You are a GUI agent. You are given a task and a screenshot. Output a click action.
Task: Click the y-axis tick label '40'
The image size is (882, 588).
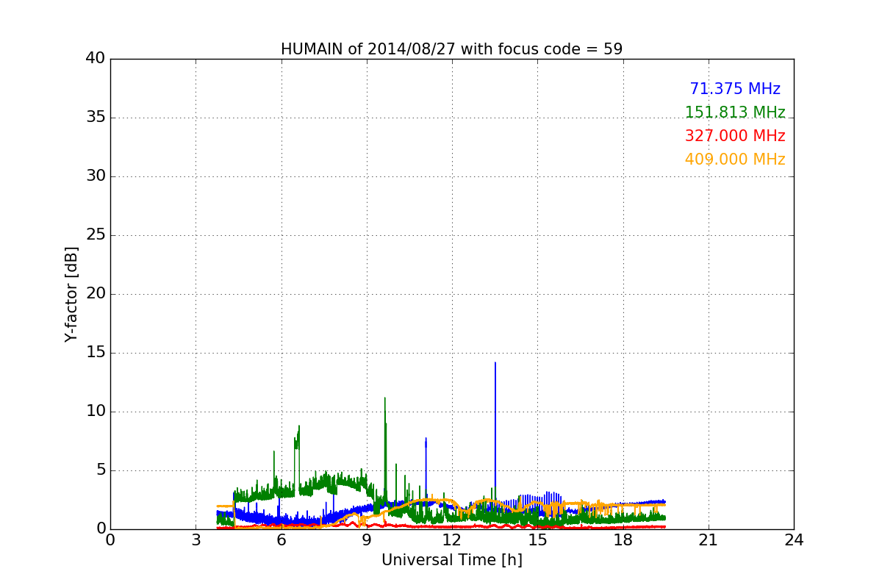click(96, 59)
